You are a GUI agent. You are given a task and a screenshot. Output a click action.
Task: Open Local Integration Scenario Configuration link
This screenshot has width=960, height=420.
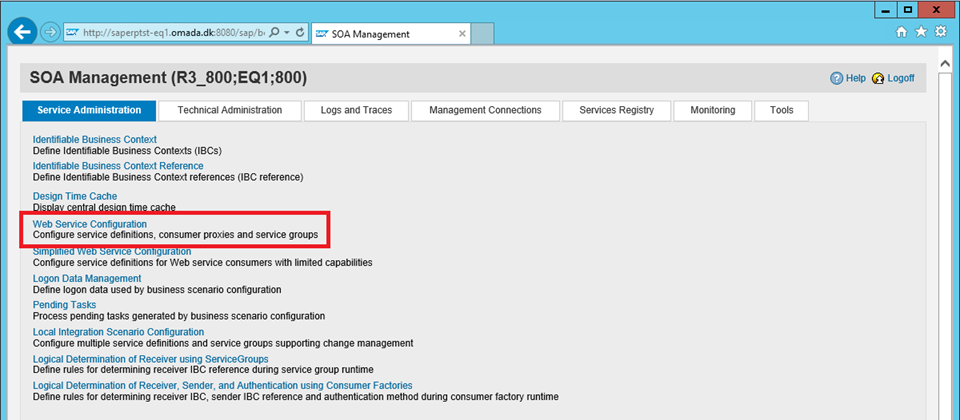coord(118,332)
